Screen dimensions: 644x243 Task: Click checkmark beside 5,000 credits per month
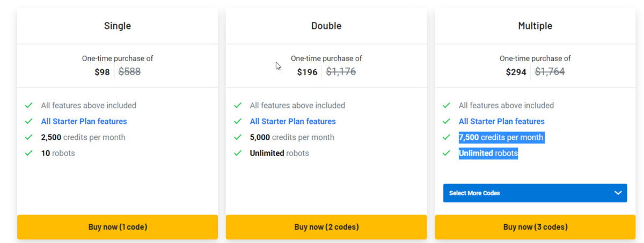tap(238, 137)
